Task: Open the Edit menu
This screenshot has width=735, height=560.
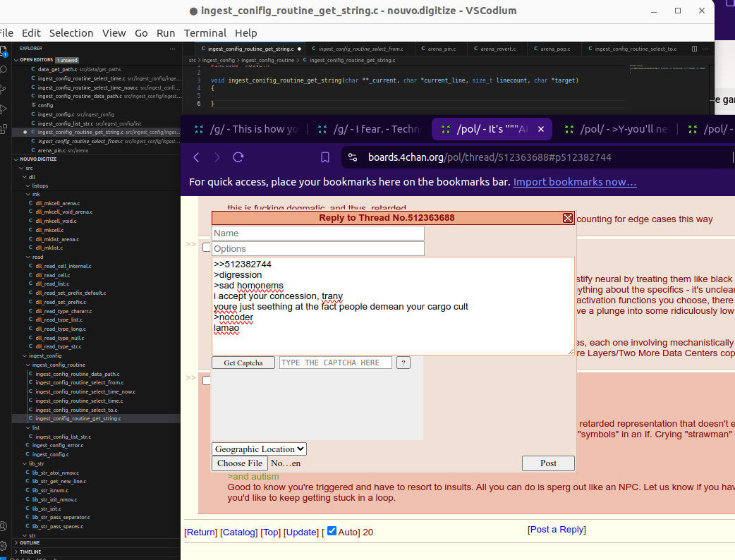Action: (x=32, y=33)
